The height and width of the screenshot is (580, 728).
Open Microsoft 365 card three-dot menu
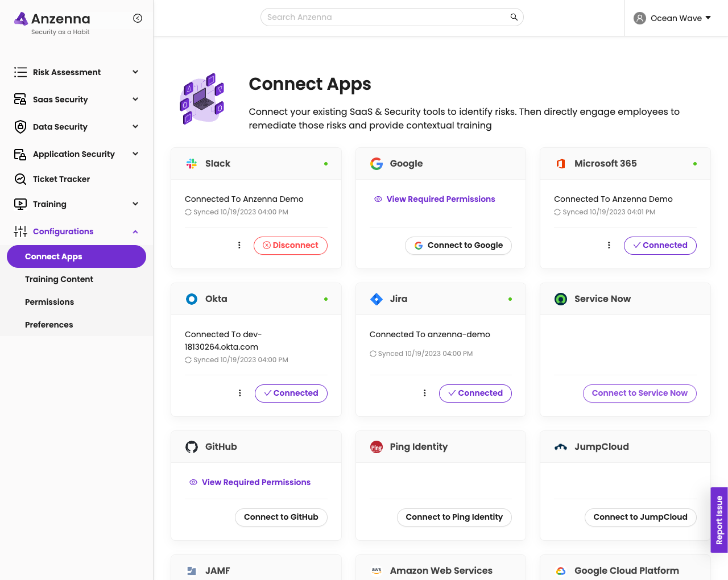(x=609, y=245)
